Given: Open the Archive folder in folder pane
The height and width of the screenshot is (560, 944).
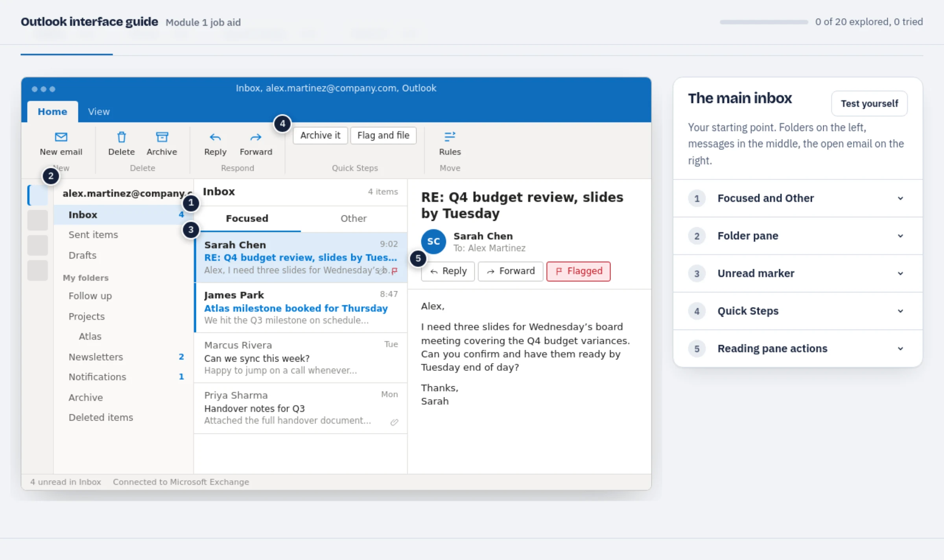Looking at the screenshot, I should (x=123, y=397).
